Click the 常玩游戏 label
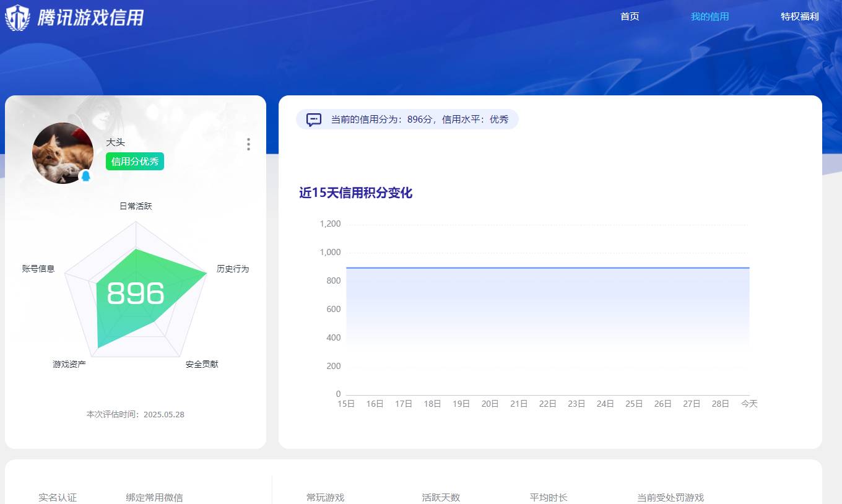This screenshot has height=504, width=842. click(325, 497)
